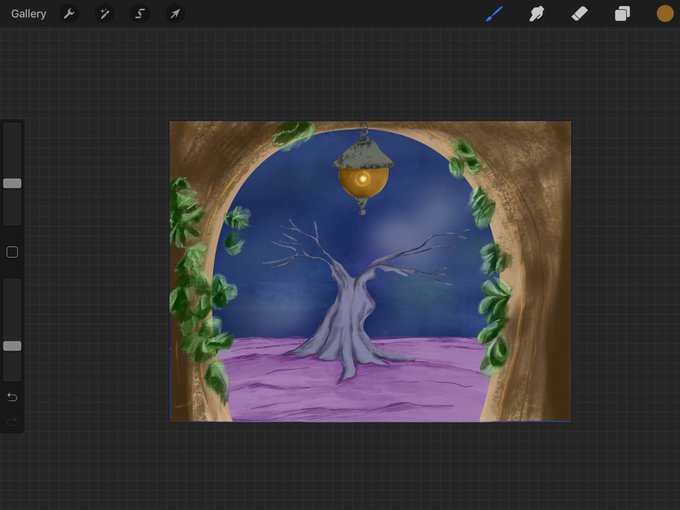
Task: Click the purple ground area of the canvas
Action: click(x=356, y=397)
